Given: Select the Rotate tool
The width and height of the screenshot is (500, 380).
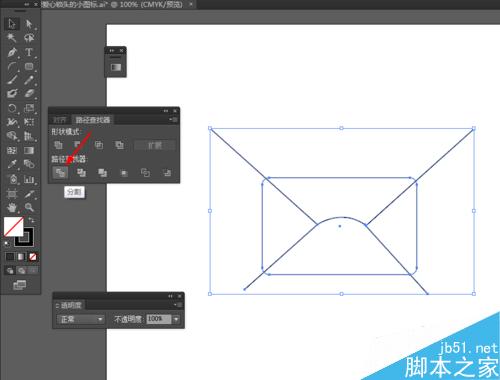Looking at the screenshot, I should [12, 108].
